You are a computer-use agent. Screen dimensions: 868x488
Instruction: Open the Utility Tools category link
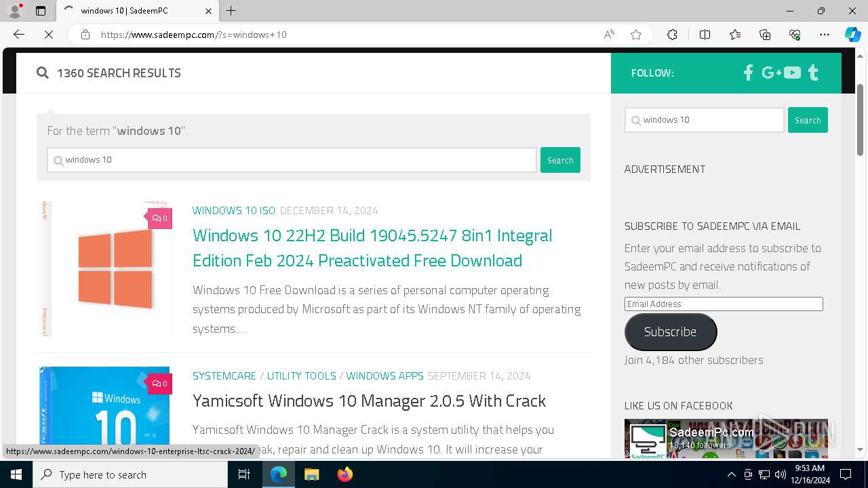click(x=302, y=376)
